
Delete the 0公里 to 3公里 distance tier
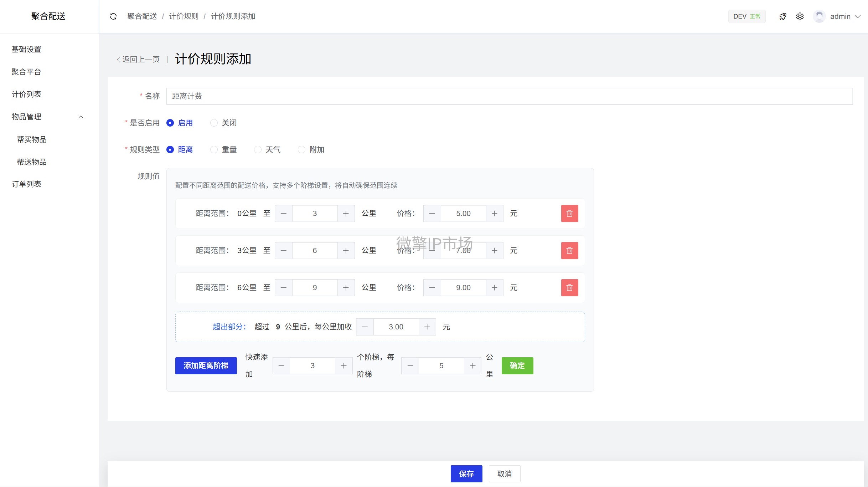(569, 214)
